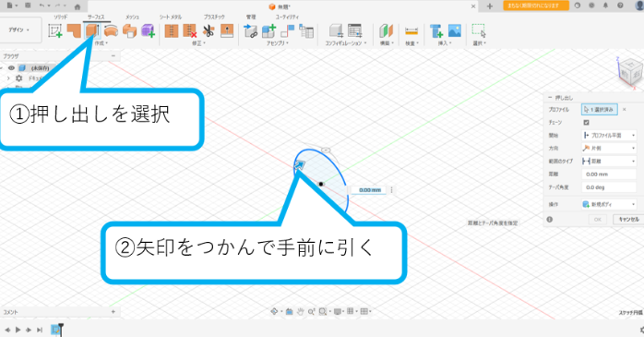Viewport: 644px width, 337px height.
Task: Toggle the Chain checkbox
Action: pyautogui.click(x=586, y=123)
